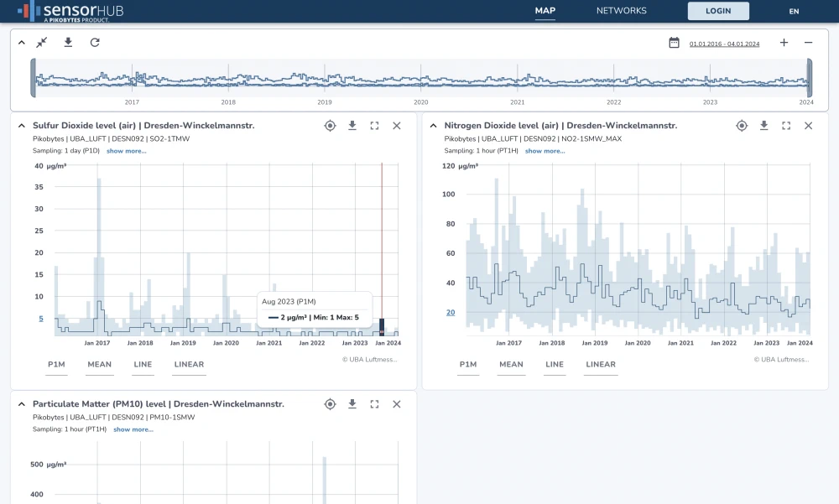Expand Nitrogen Dioxide chart to fullscreen
This screenshot has width=839, height=504.
[x=786, y=126]
